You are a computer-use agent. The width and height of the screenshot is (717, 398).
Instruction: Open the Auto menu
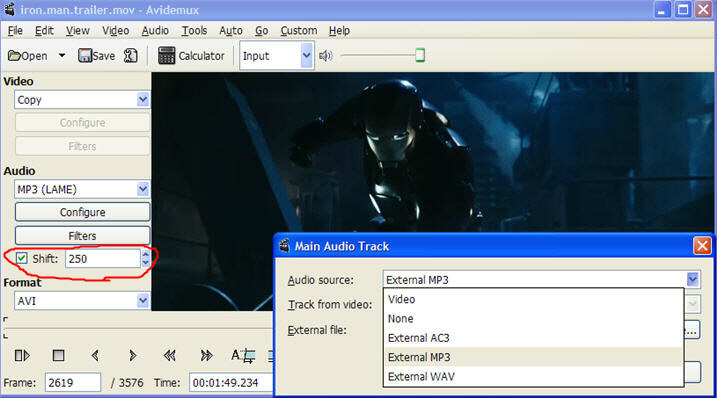tap(230, 31)
